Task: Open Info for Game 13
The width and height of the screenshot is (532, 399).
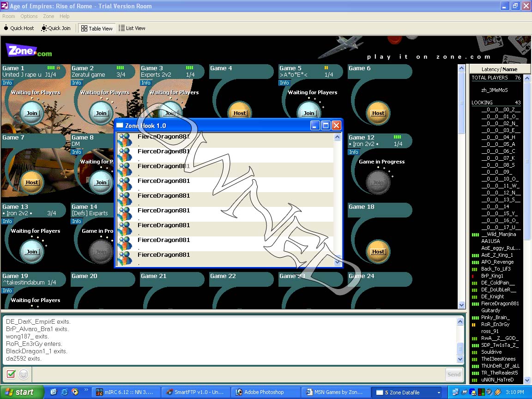Action: (x=7, y=221)
